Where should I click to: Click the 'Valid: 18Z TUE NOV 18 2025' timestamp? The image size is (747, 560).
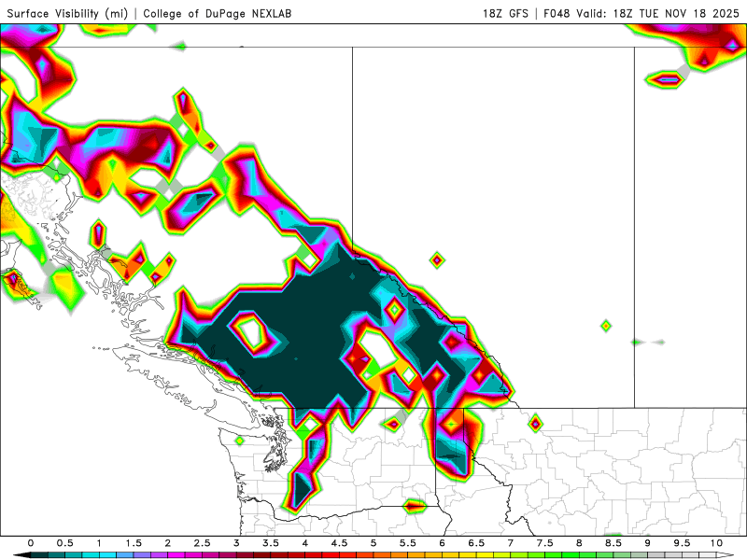[658, 13]
